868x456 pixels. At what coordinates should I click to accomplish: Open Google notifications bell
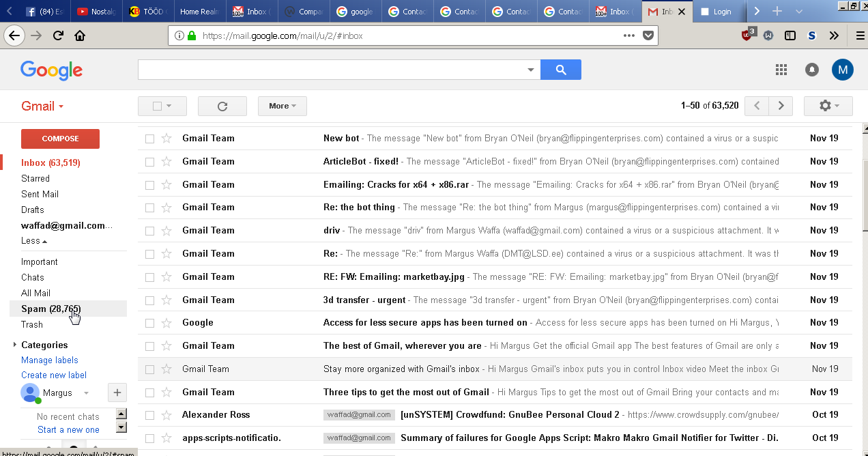click(812, 70)
